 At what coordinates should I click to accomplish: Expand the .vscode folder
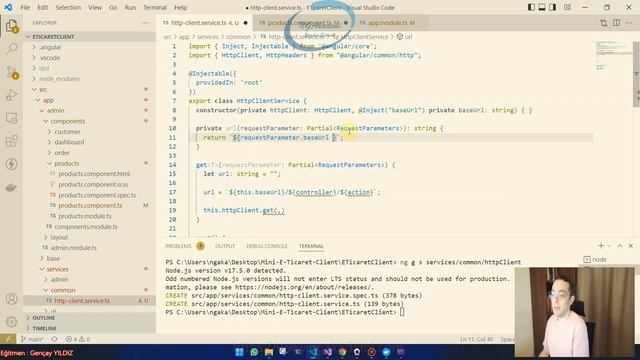(89, 58)
